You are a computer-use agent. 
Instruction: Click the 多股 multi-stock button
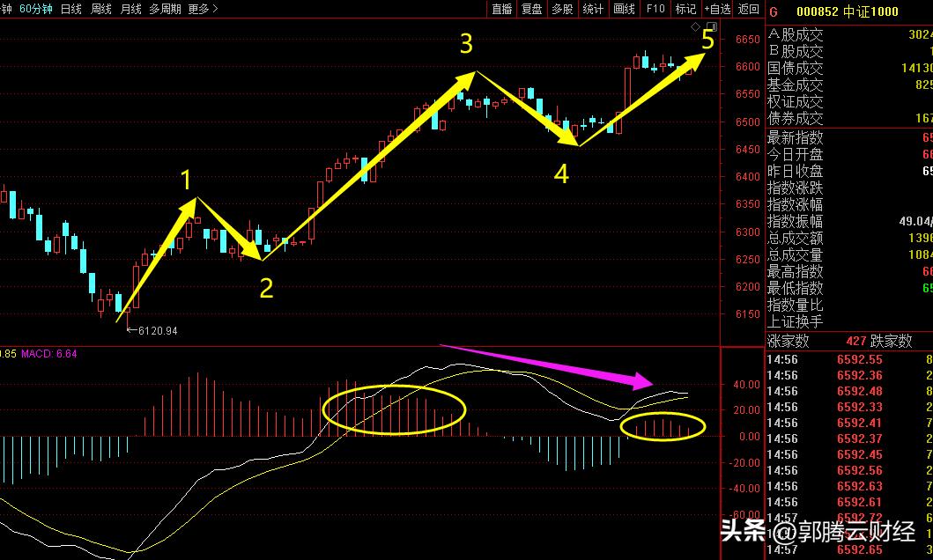tap(562, 9)
